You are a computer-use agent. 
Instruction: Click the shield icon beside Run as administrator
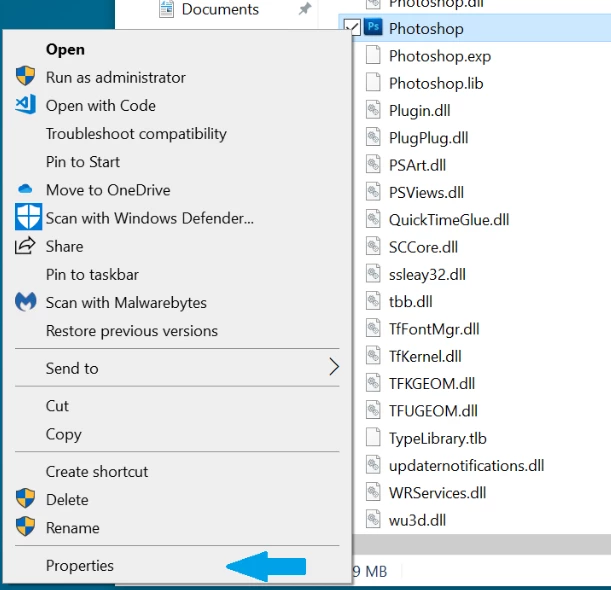pos(25,76)
